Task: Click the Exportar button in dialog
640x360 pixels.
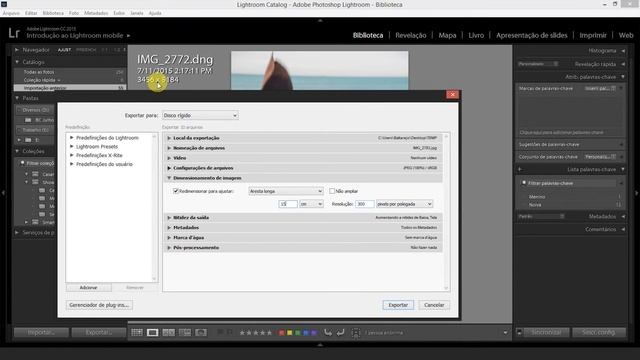Action: (398, 305)
